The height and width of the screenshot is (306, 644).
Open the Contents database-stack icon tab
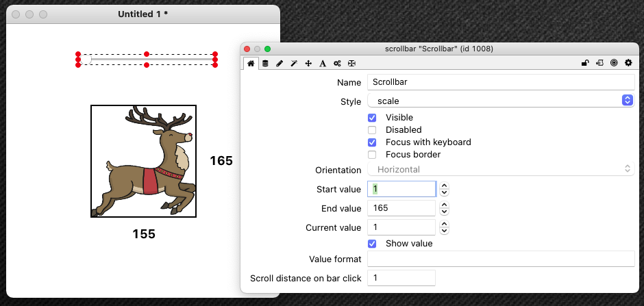pos(265,63)
